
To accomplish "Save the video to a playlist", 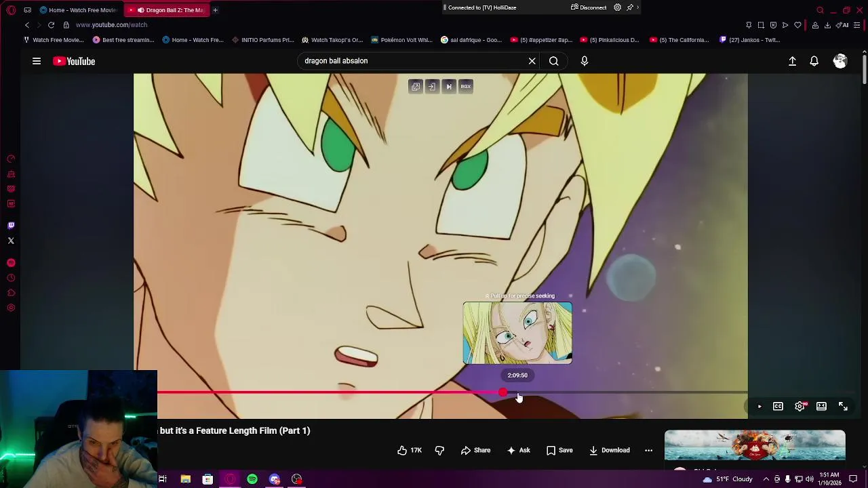I will point(559,450).
